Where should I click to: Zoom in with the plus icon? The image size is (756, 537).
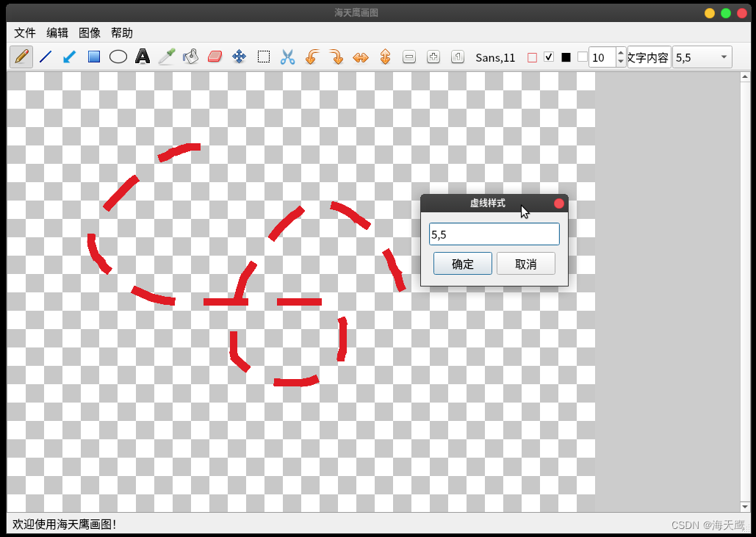pyautogui.click(x=433, y=57)
